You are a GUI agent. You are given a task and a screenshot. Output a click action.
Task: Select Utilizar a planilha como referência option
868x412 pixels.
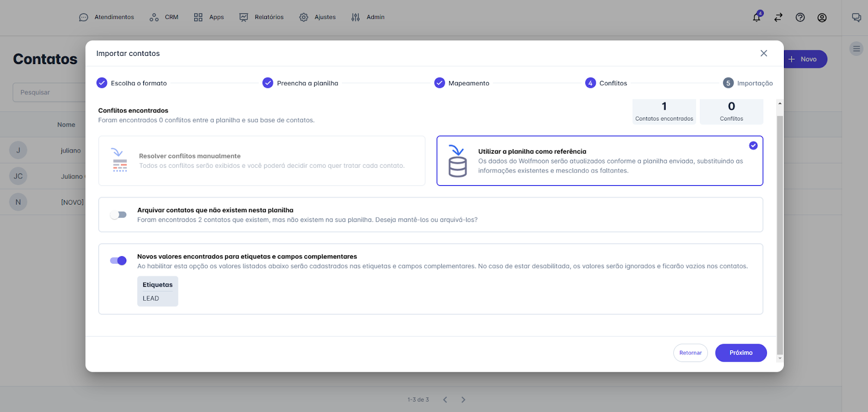599,161
